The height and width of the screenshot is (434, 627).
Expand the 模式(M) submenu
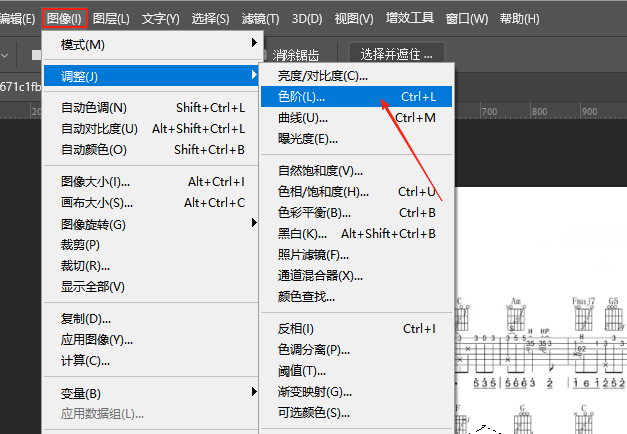(152, 45)
